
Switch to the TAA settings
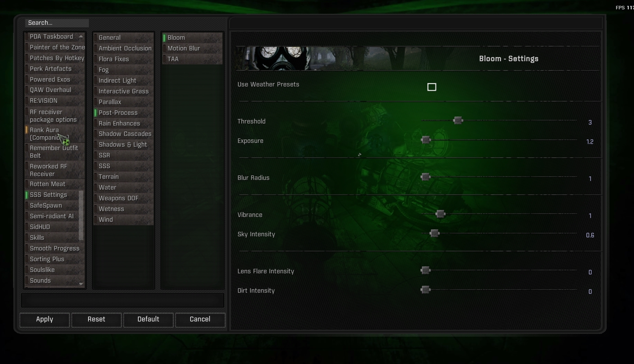[192, 59]
